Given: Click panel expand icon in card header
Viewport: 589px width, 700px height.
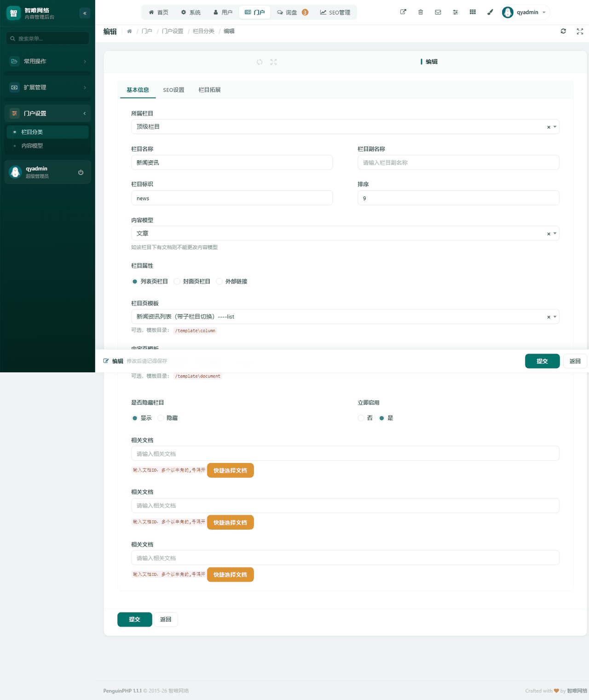Looking at the screenshot, I should coord(273,62).
